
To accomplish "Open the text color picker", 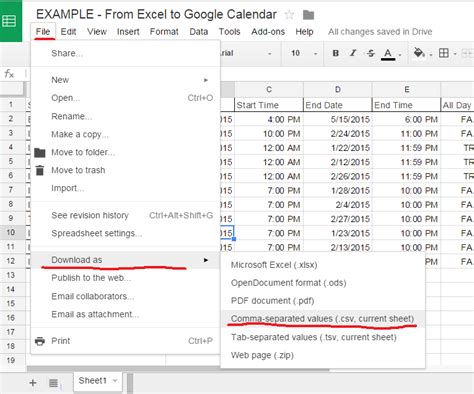I will 388,54.
